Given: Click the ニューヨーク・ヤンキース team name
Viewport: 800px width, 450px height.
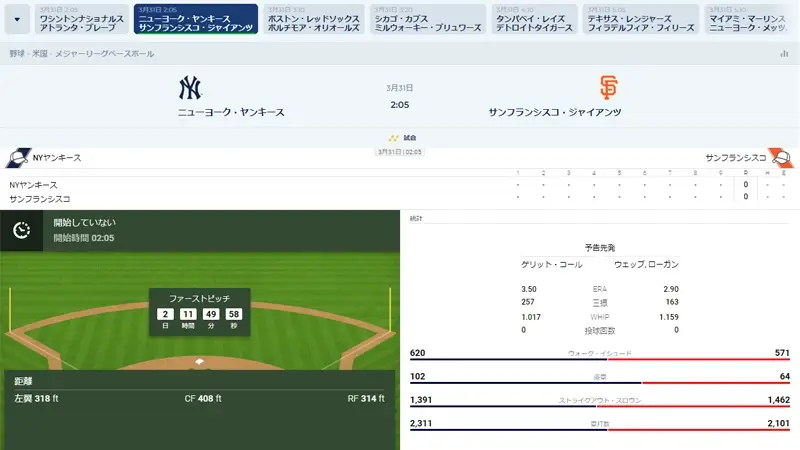Looking at the screenshot, I should coord(231,112).
